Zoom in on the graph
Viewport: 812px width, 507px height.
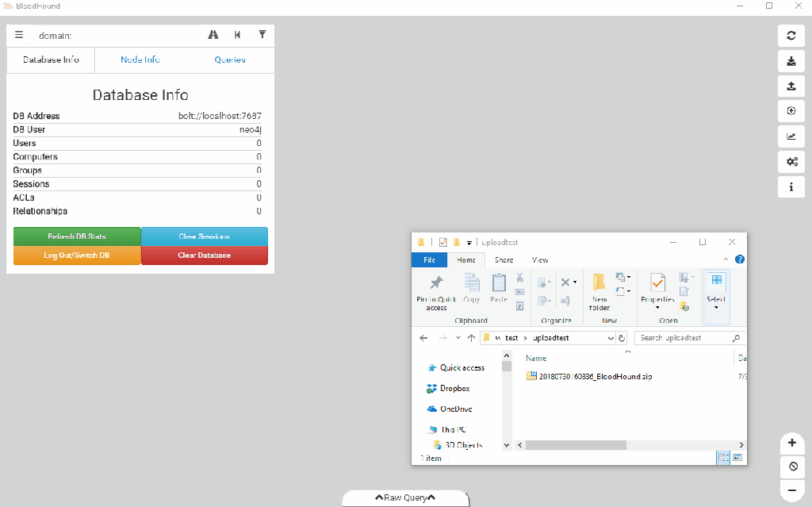point(792,443)
